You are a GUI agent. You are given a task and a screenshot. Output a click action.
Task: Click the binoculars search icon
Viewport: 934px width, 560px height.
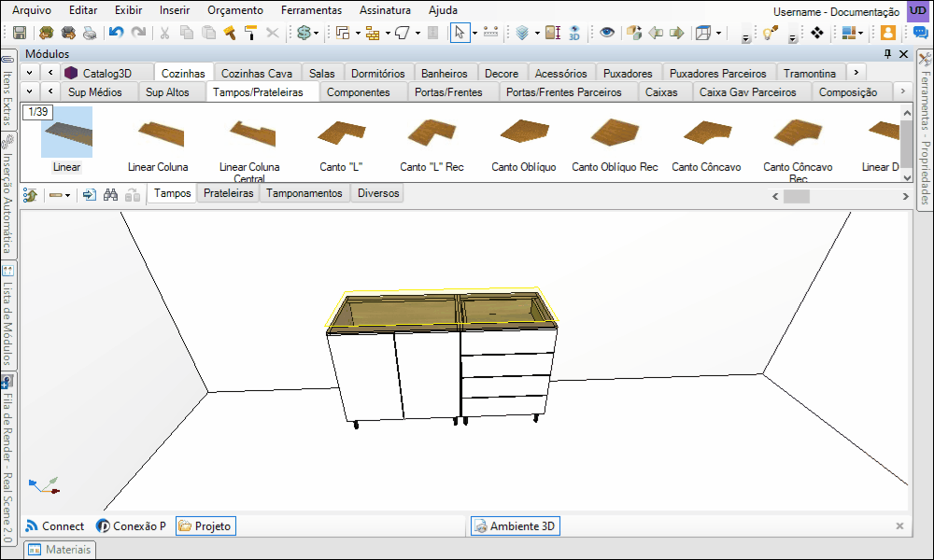pyautogui.click(x=110, y=195)
